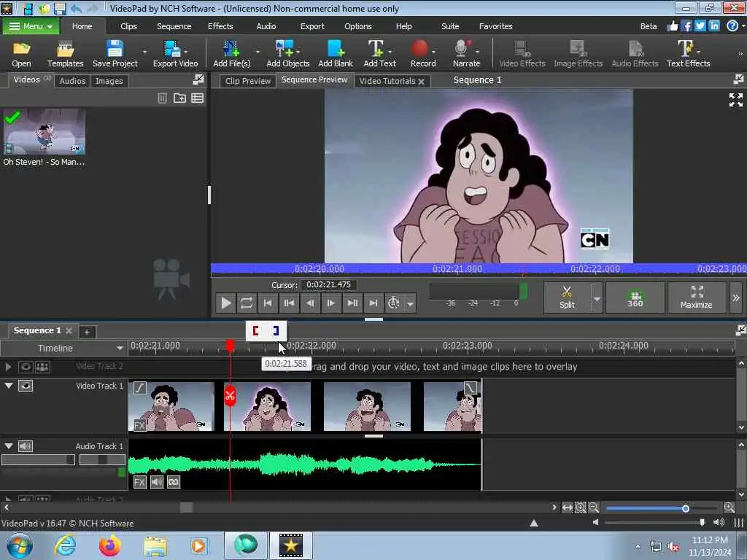Click the Add Objects icon

tap(287, 53)
